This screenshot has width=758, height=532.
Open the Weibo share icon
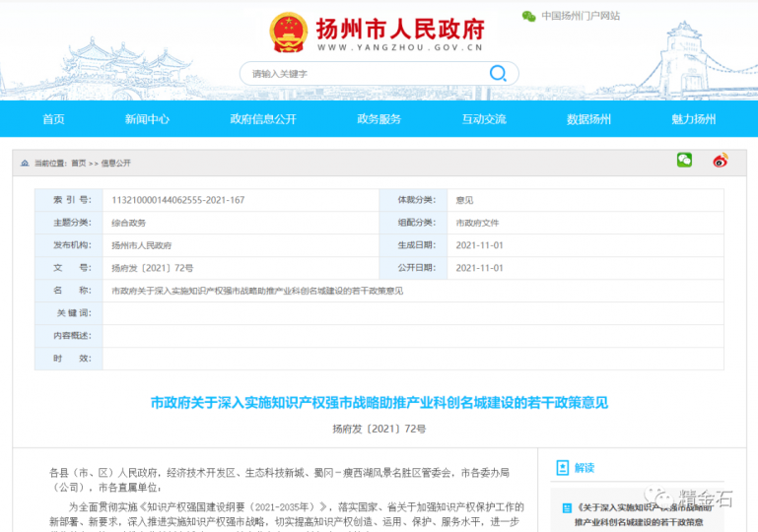[x=721, y=161]
